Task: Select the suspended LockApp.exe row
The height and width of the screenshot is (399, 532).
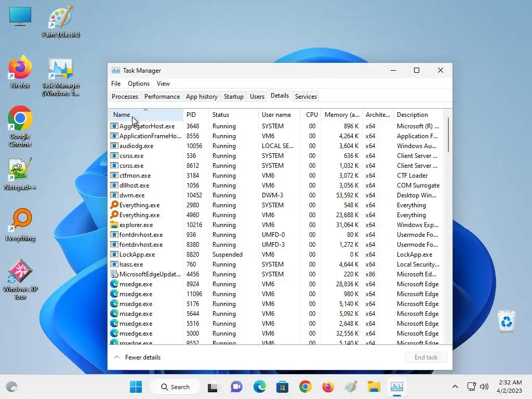Action: coord(275,255)
